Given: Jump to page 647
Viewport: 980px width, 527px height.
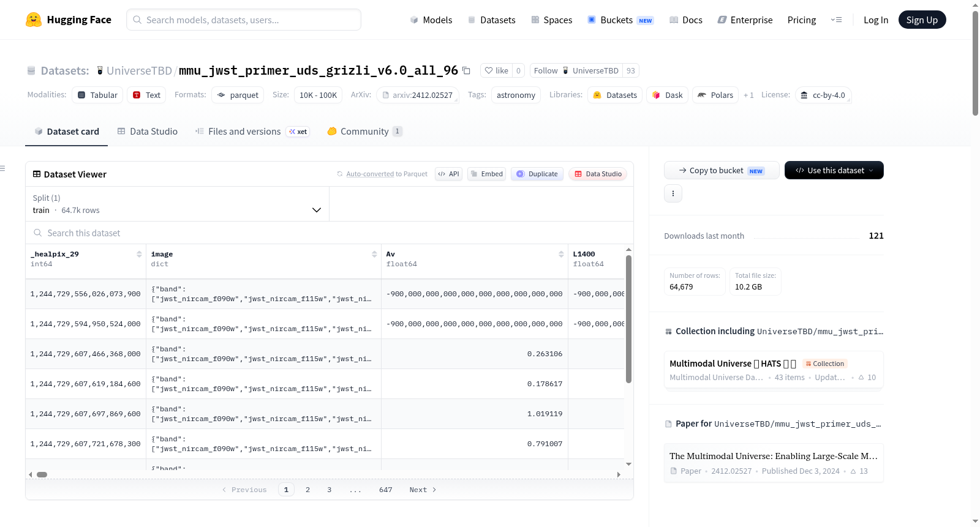Looking at the screenshot, I should click(x=385, y=490).
